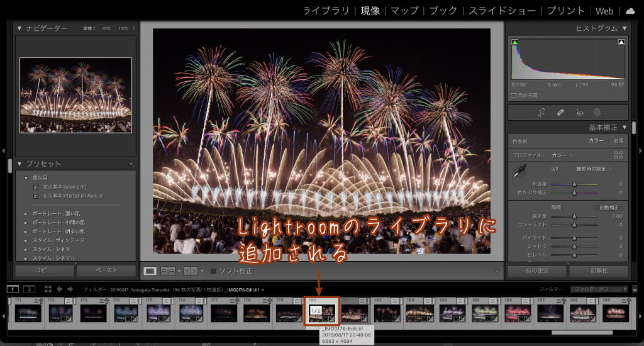Expand ポートレート : 濃い肌 preset group
The width and height of the screenshot is (644, 346).
tap(25, 214)
